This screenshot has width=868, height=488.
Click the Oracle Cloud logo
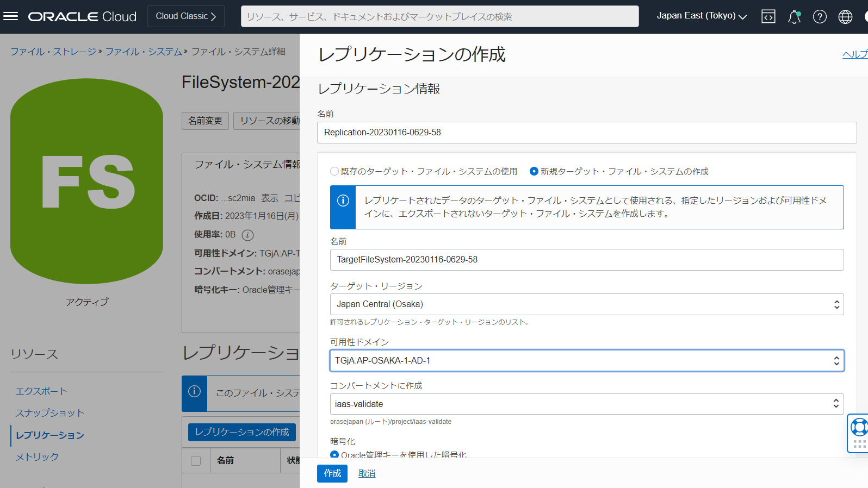point(82,17)
